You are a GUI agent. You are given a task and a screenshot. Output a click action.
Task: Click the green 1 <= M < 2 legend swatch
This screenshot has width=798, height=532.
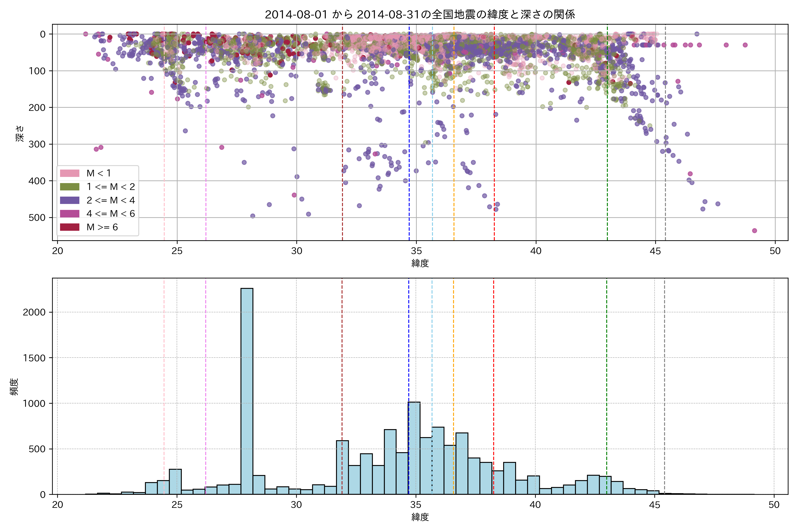click(x=70, y=187)
